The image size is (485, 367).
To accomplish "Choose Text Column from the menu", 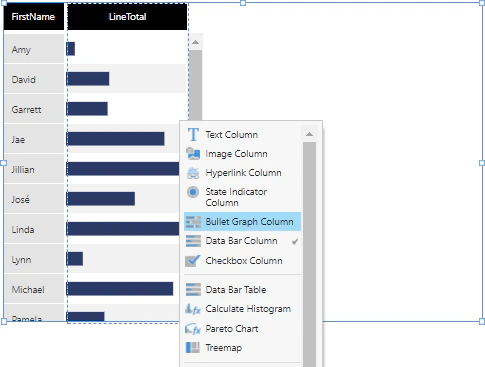I will 242,135.
